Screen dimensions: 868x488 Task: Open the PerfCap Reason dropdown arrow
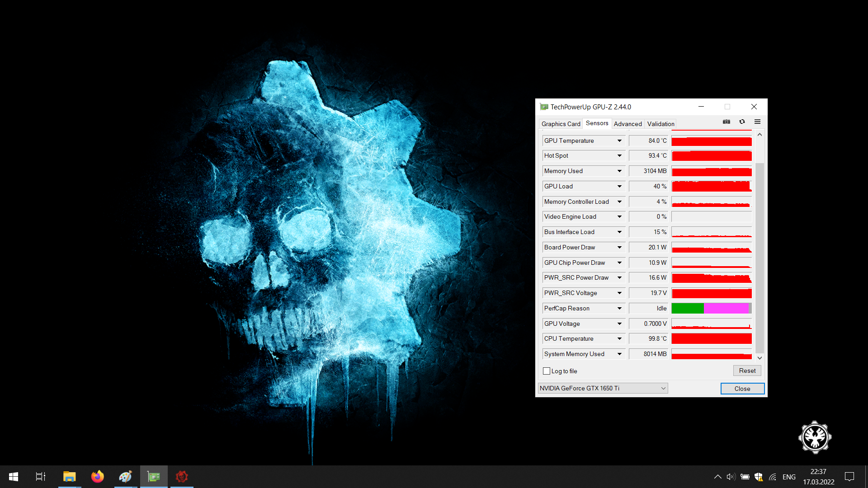(x=619, y=309)
